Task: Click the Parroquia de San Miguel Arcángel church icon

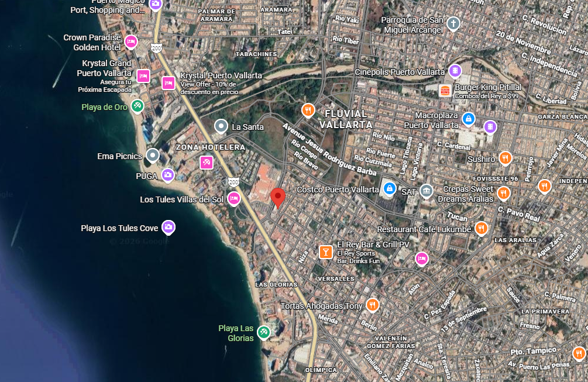Action: tap(453, 23)
